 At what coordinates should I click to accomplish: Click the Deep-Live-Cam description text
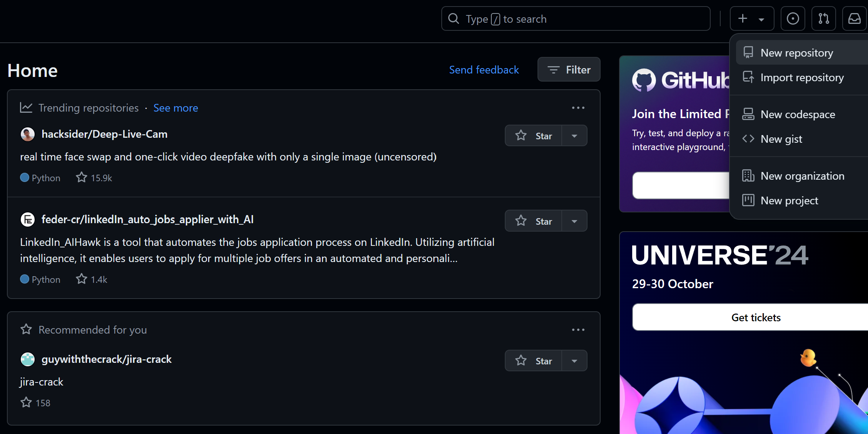click(228, 157)
